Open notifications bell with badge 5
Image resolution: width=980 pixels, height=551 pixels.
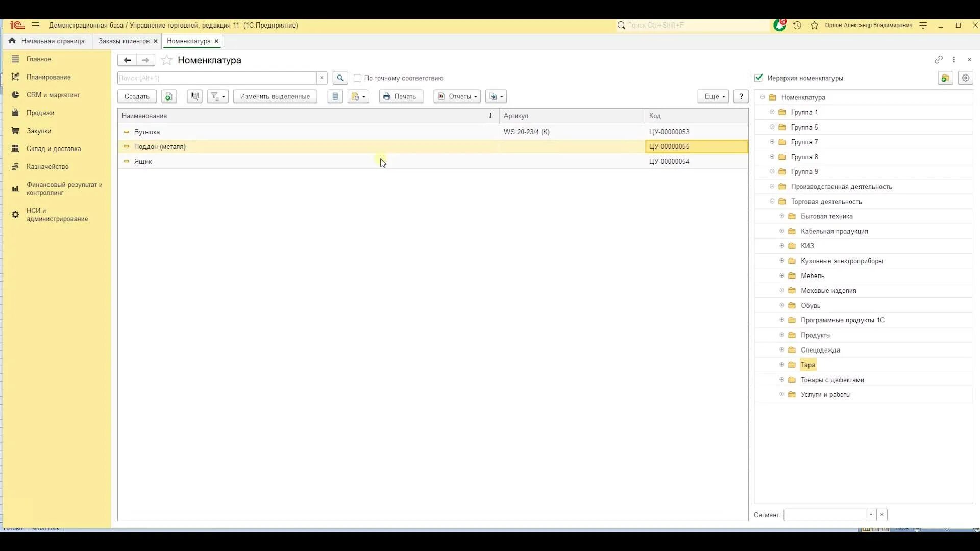779,25
